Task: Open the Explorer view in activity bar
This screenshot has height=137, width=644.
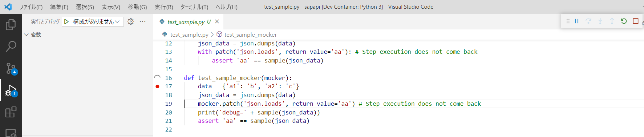Action: [x=11, y=25]
